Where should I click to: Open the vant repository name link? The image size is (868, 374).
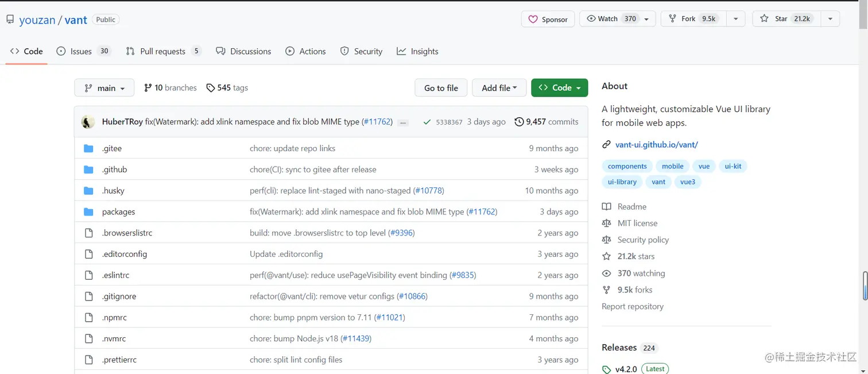pyautogui.click(x=76, y=20)
